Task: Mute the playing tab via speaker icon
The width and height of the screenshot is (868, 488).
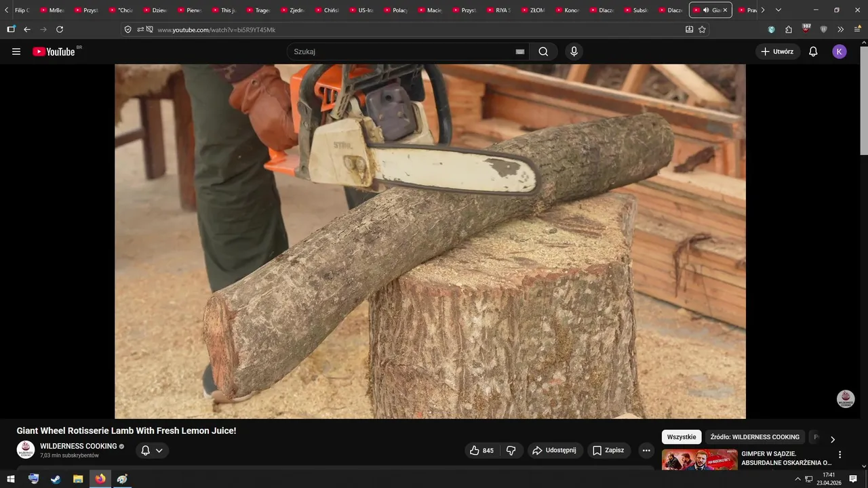Action: (x=706, y=10)
